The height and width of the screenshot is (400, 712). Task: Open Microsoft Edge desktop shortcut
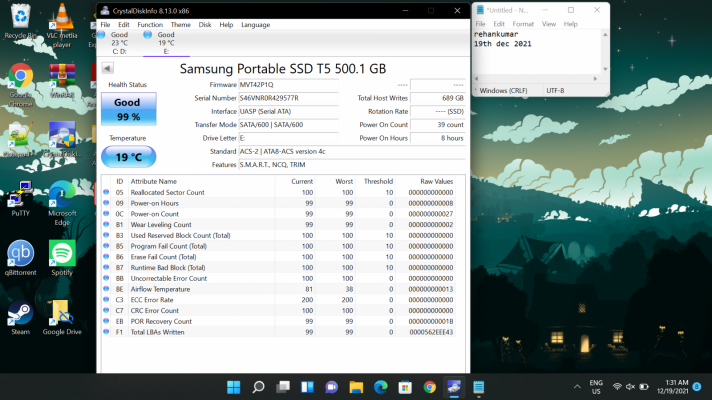62,203
